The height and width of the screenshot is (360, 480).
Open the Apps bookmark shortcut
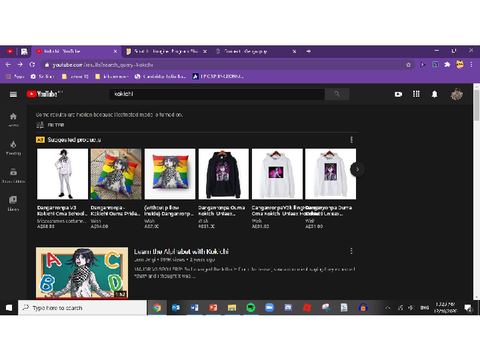(15, 76)
